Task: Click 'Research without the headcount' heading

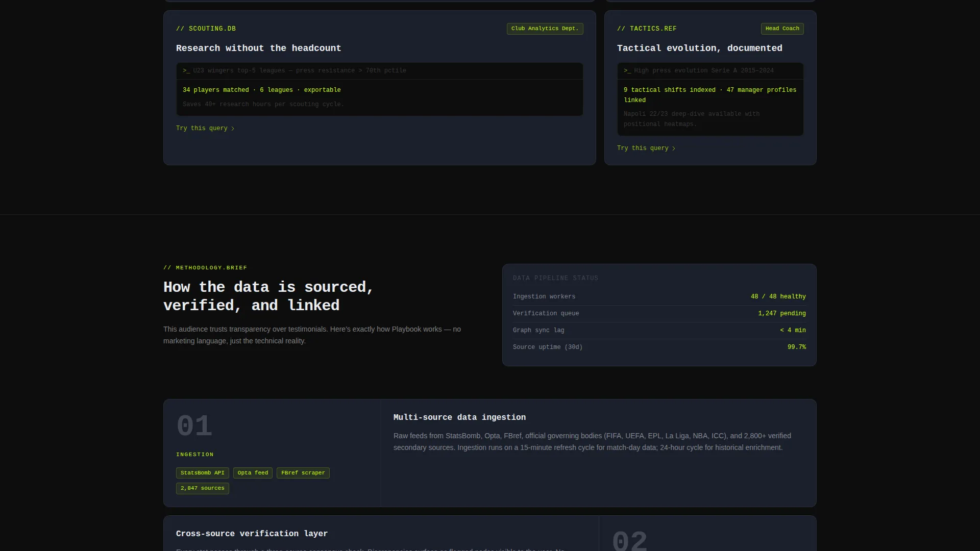Action: [258, 48]
